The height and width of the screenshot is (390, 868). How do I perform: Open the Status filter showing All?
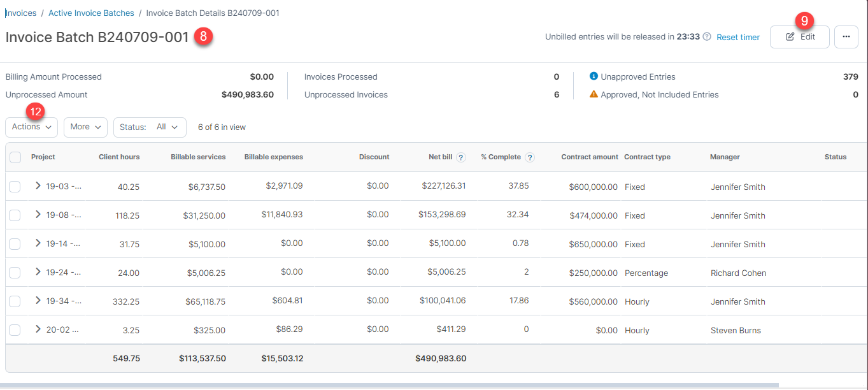click(150, 127)
